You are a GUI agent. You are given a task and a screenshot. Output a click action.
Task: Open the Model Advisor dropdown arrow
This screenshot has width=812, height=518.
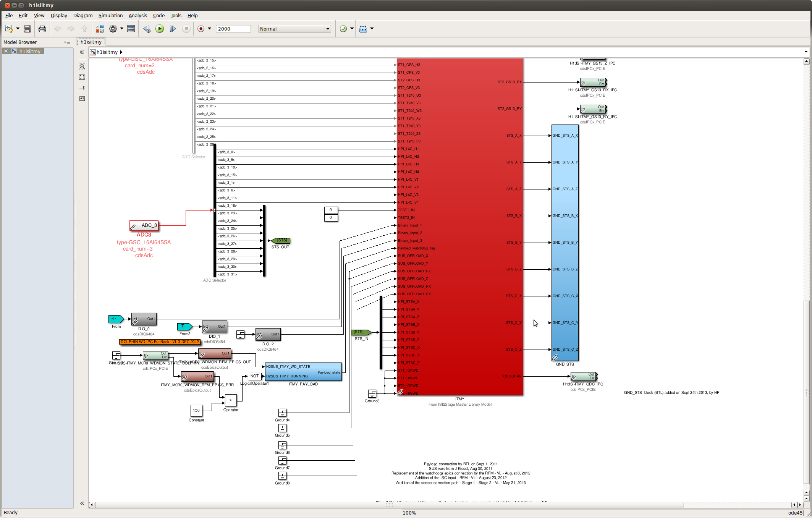[x=352, y=29]
